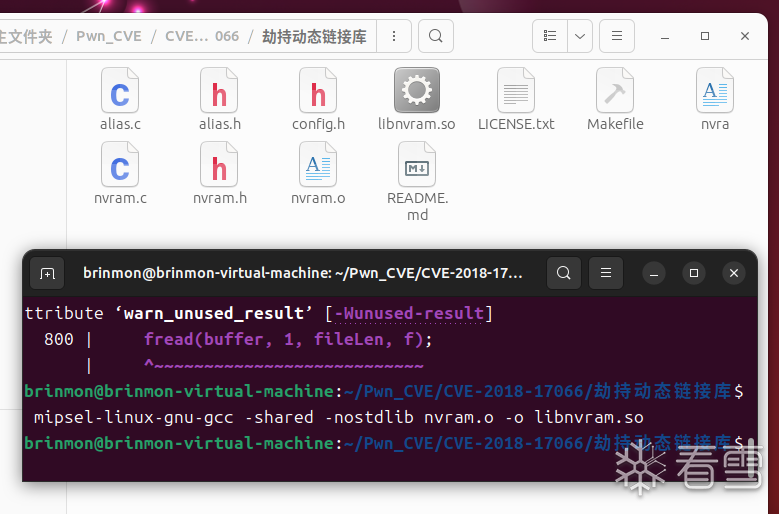Open the terminal hamburger menu

click(606, 273)
